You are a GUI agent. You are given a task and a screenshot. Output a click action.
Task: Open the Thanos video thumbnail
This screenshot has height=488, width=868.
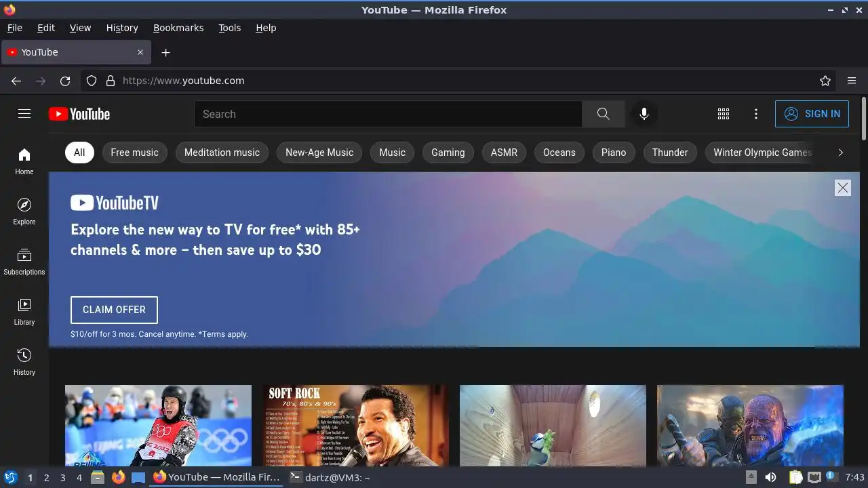point(750,426)
